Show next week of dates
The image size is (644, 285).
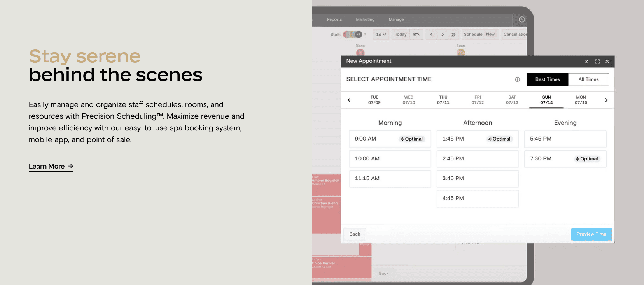(606, 100)
